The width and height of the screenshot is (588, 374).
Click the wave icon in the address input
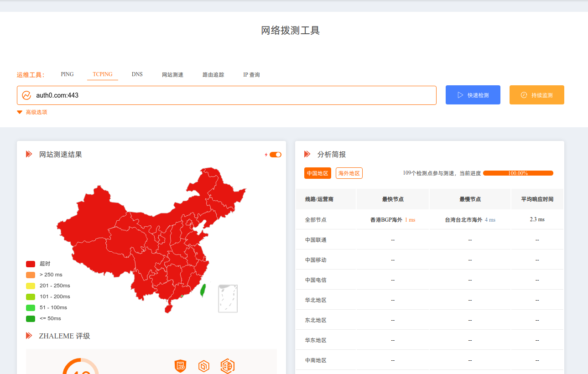(26, 95)
